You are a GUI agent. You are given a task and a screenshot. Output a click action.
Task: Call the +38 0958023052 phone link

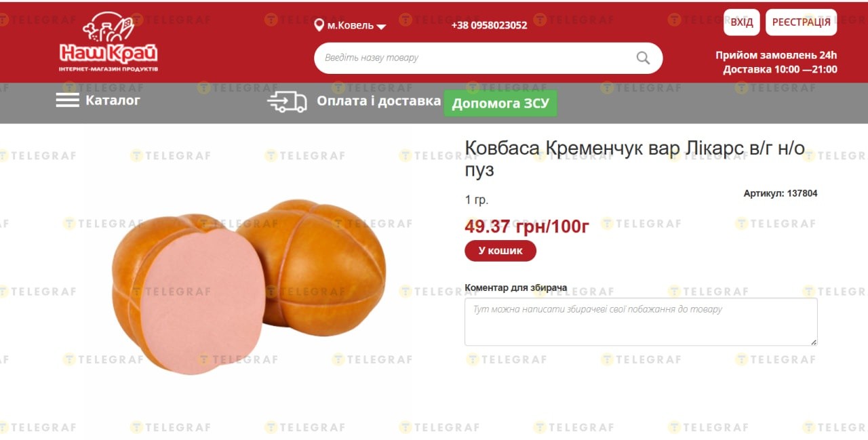click(x=489, y=25)
